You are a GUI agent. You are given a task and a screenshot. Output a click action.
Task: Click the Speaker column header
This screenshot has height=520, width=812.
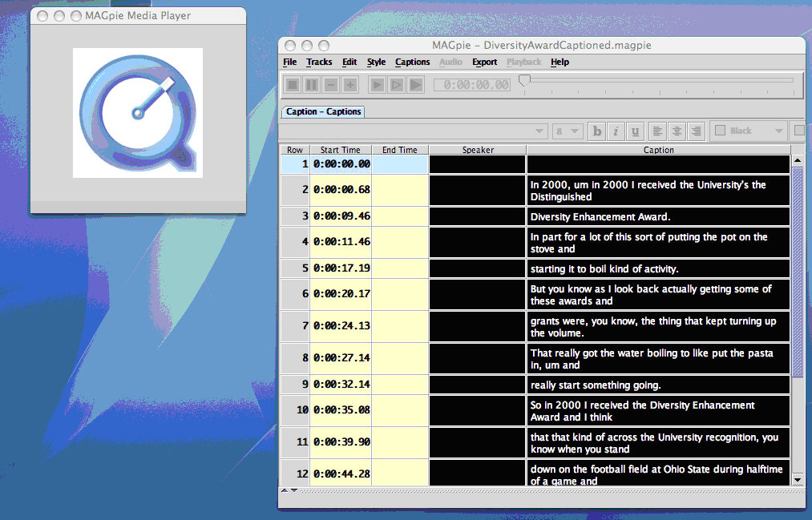(478, 150)
